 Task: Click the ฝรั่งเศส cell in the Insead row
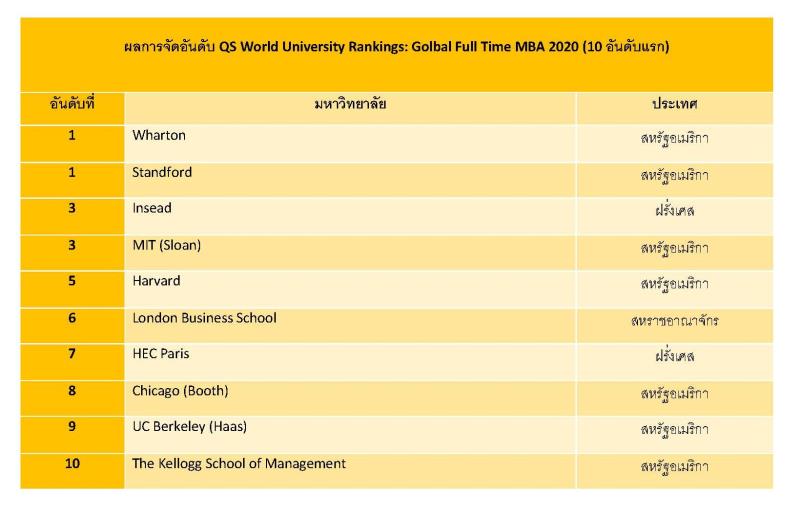point(673,211)
